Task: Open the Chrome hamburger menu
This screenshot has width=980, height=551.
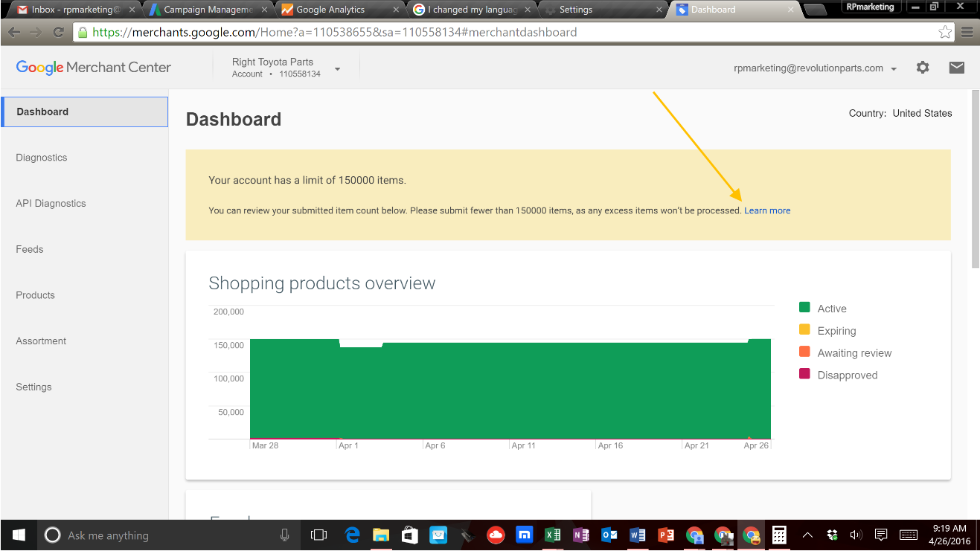Action: coord(967,33)
